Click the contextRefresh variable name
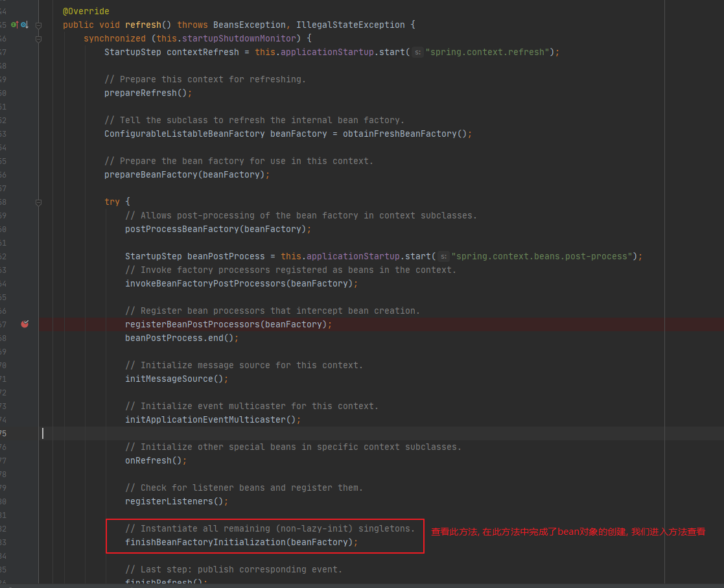This screenshot has height=588, width=724. [x=203, y=53]
